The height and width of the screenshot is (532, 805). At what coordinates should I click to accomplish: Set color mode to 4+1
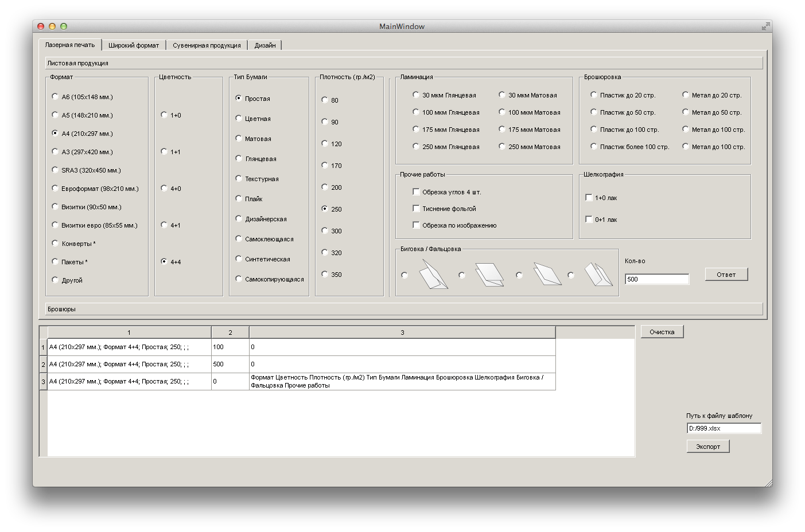pyautogui.click(x=171, y=225)
